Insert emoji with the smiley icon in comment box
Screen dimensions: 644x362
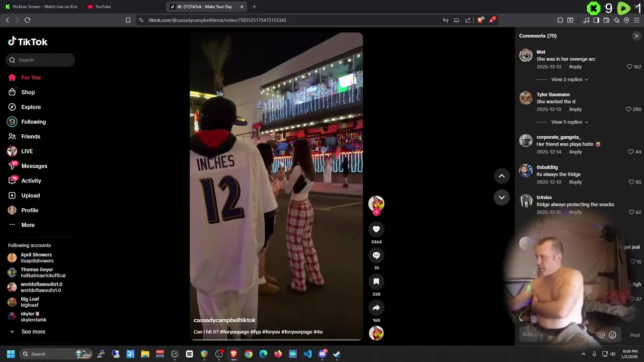coord(612,335)
